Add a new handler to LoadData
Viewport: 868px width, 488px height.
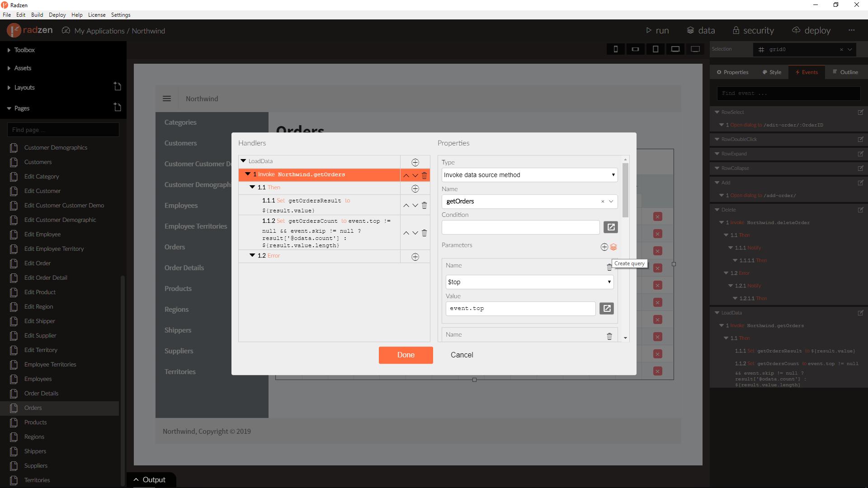point(415,162)
